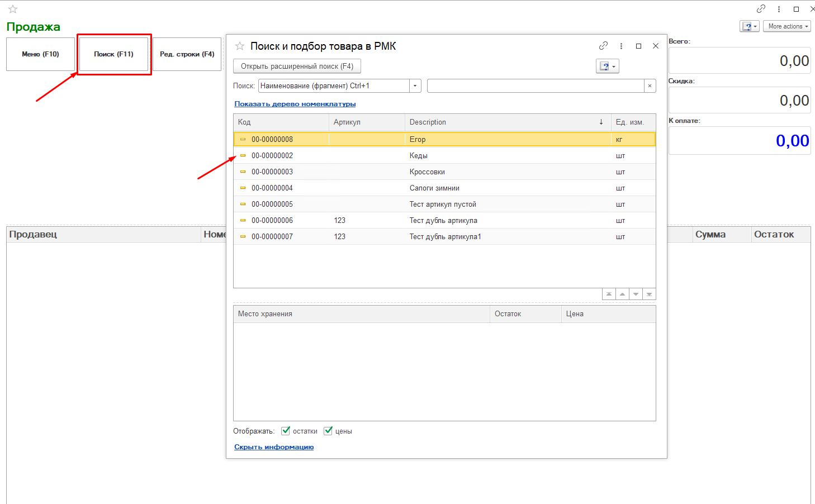Maximize the search dialog
The height and width of the screenshot is (504, 815).
point(638,46)
